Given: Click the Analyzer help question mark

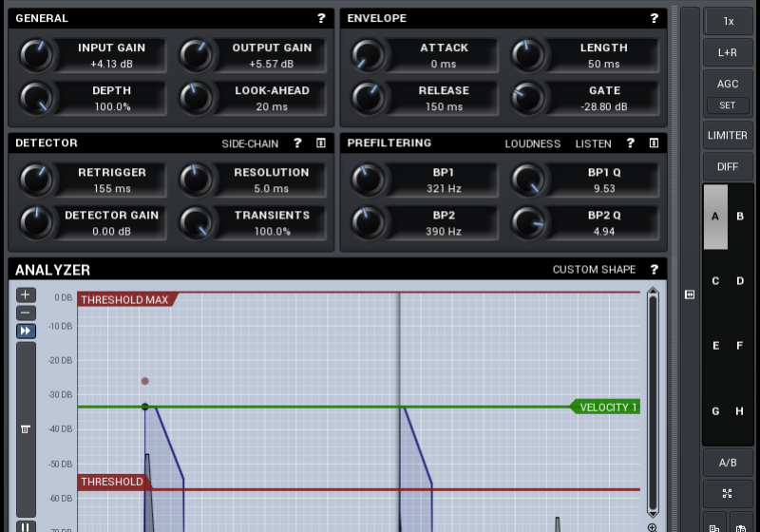Looking at the screenshot, I should click(654, 270).
